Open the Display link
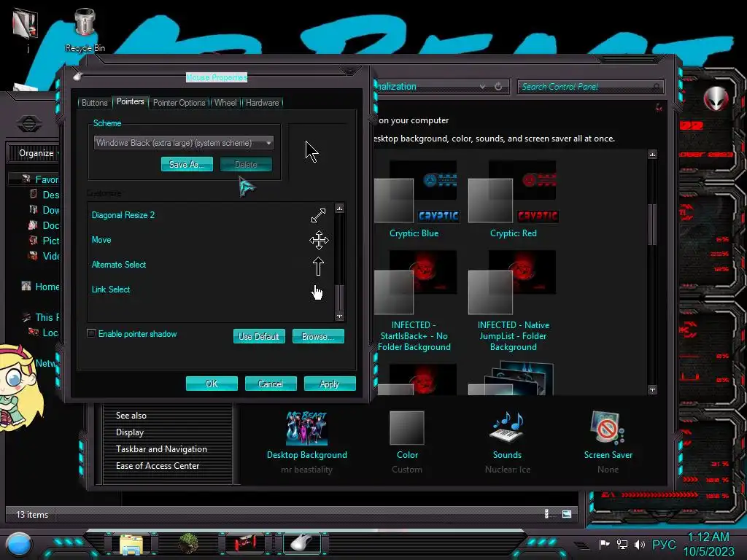 pos(130,432)
